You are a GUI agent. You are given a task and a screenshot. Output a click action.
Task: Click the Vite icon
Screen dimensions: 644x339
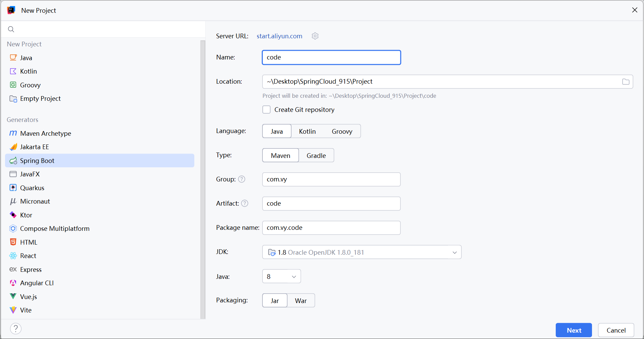[x=13, y=310]
